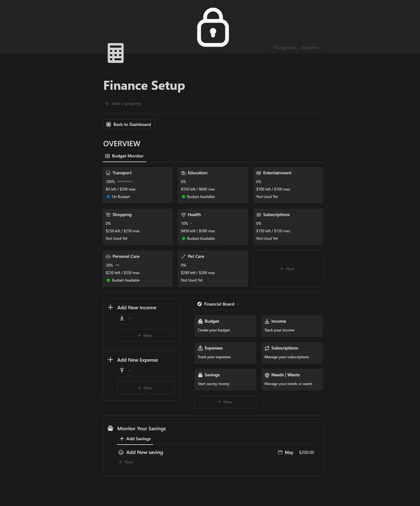The image size is (420, 506).
Task: Click the Transport 100% progress bar
Action: click(125, 182)
